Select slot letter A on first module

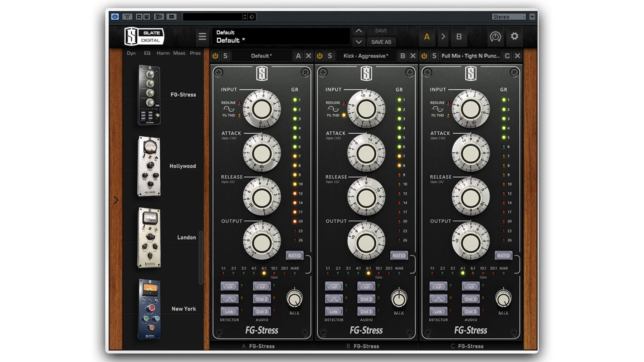tap(298, 56)
